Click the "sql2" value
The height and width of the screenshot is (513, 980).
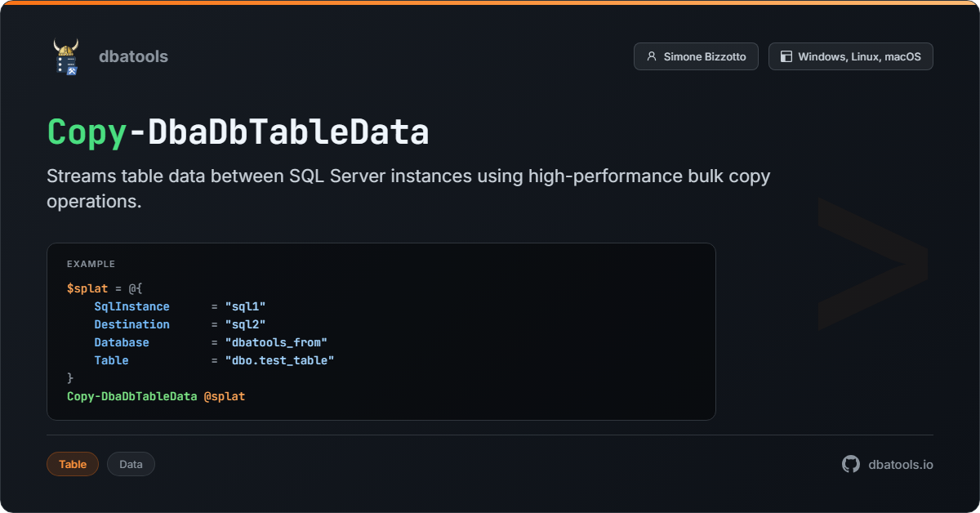click(246, 324)
